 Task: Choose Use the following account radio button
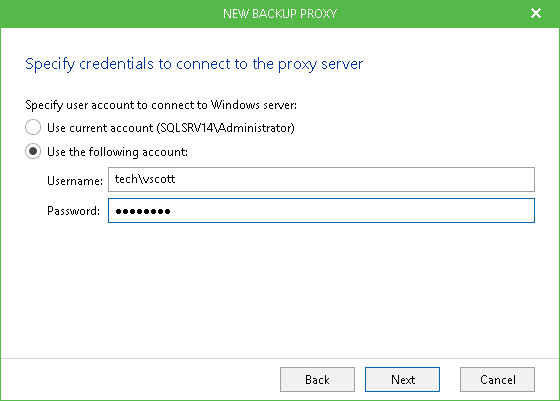tap(33, 151)
